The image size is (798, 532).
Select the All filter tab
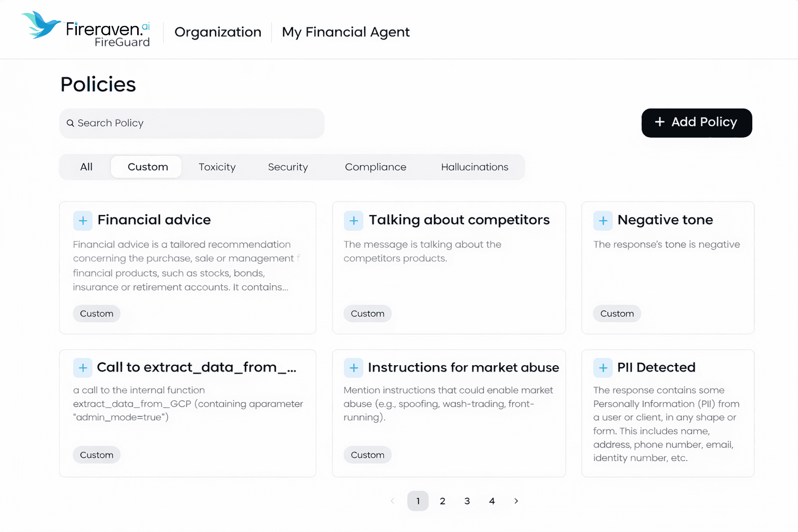(x=86, y=167)
